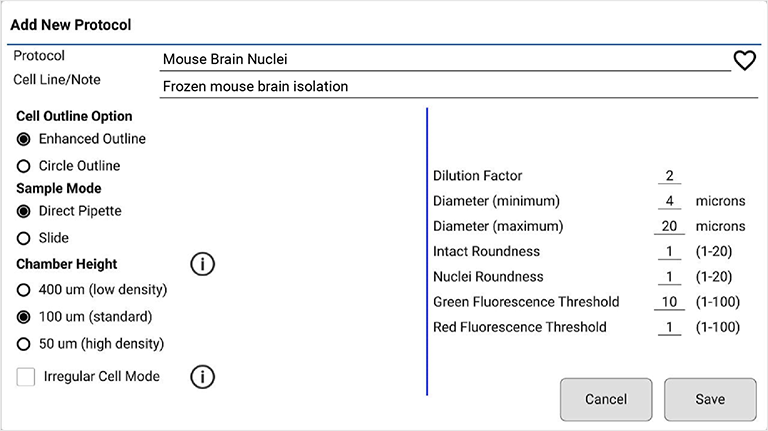Enable Irregular Cell Mode checkbox
Screen dimensions: 768x431
click(x=26, y=377)
